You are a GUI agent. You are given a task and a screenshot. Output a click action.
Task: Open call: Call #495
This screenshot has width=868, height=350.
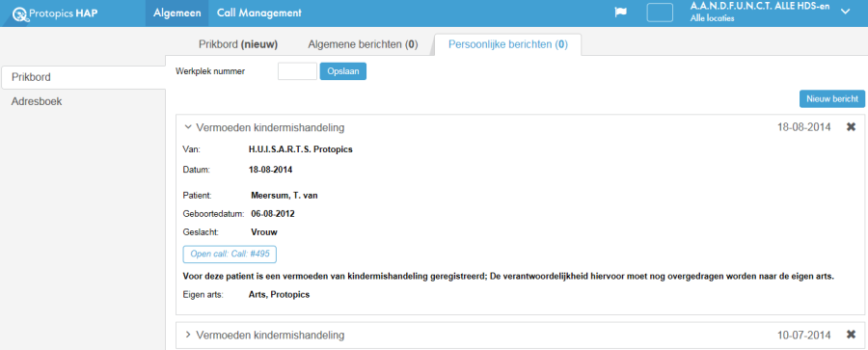coord(230,254)
